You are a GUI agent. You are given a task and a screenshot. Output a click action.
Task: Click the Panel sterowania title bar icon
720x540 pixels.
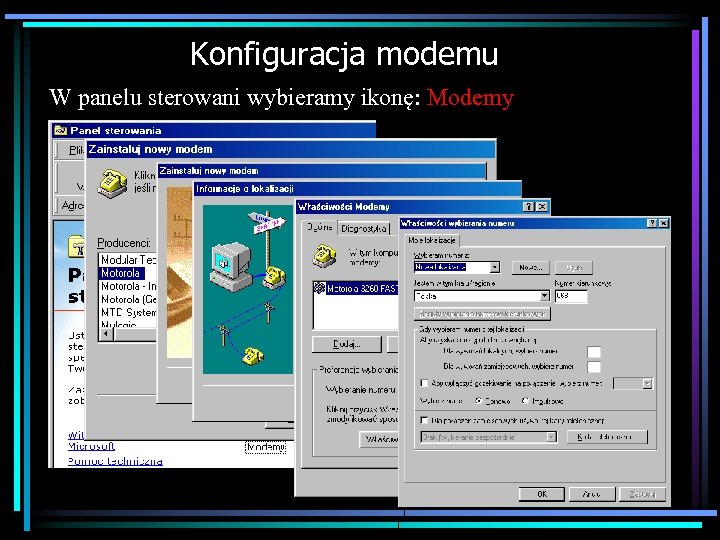pos(61,130)
